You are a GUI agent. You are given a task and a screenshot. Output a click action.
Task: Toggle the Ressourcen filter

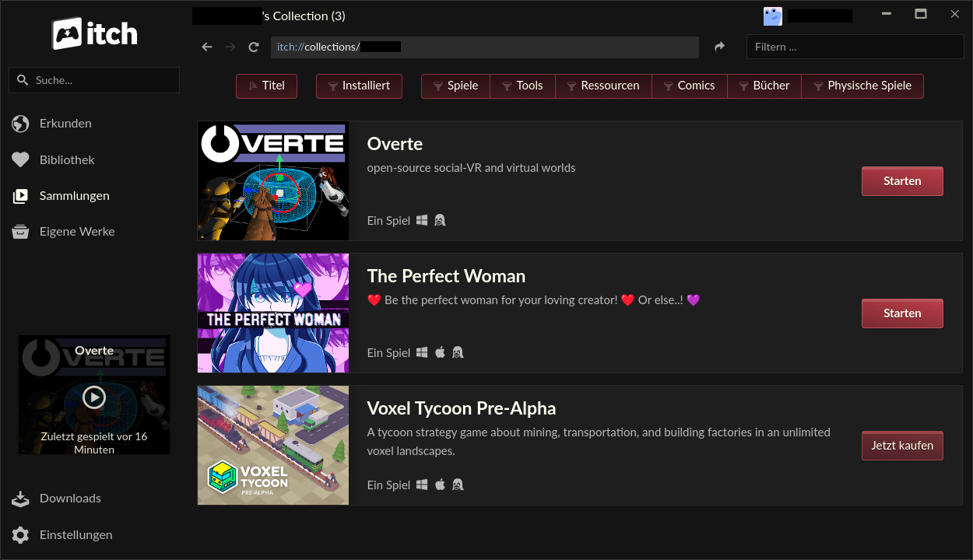click(x=603, y=86)
